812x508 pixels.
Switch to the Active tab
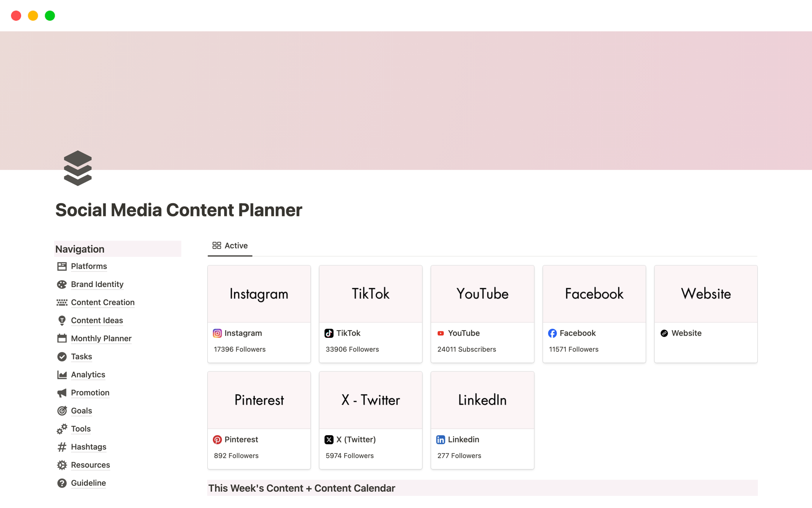[230, 246]
